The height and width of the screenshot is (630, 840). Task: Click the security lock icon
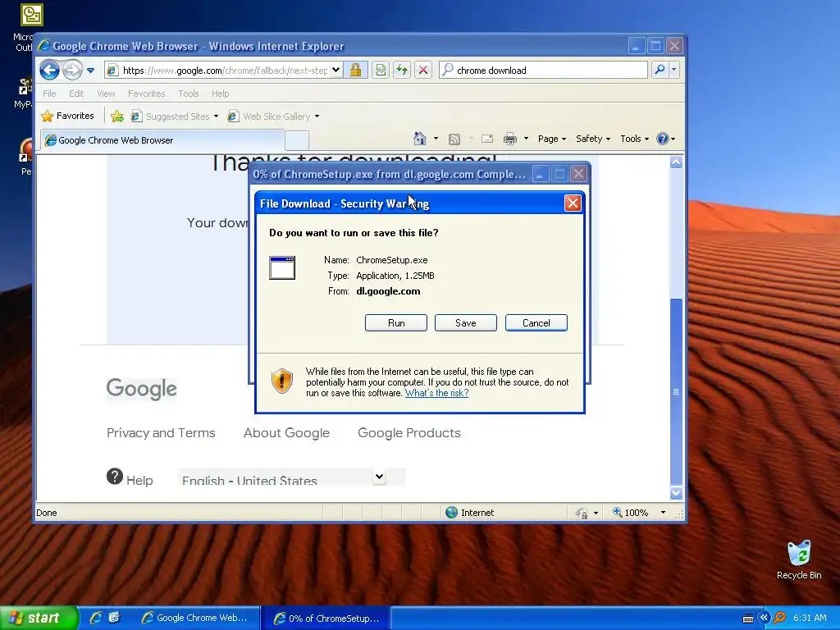[x=355, y=71]
